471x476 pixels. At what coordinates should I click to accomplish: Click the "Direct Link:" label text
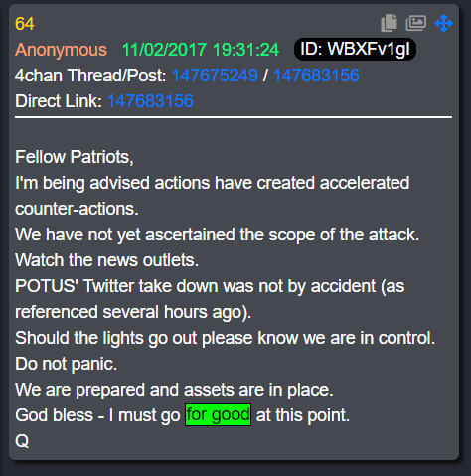(x=59, y=101)
